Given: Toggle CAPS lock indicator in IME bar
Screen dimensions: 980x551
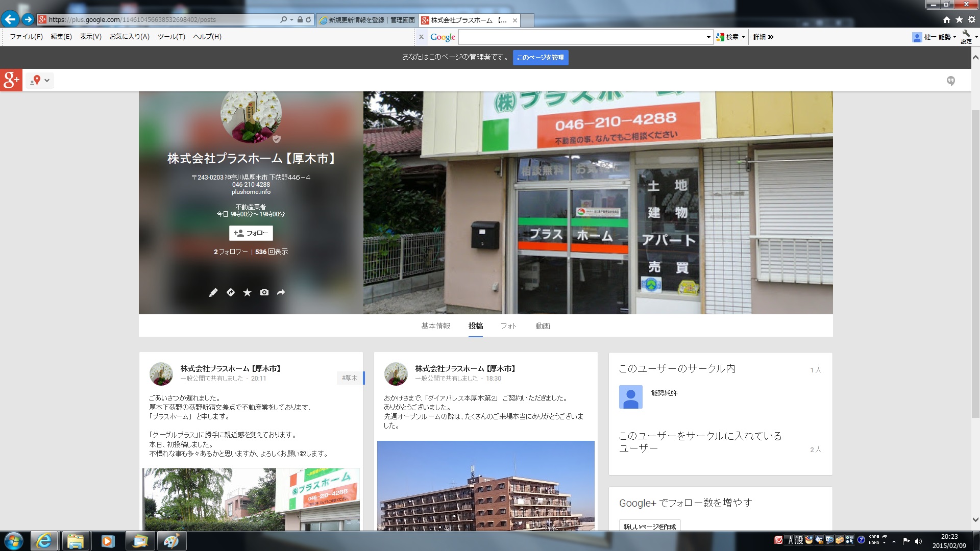Looking at the screenshot, I should click(x=874, y=537).
